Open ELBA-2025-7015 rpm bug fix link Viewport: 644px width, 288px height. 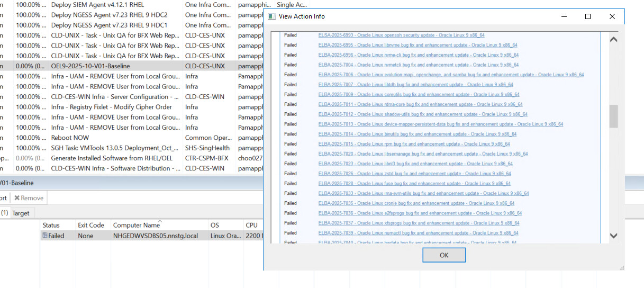[414, 144]
